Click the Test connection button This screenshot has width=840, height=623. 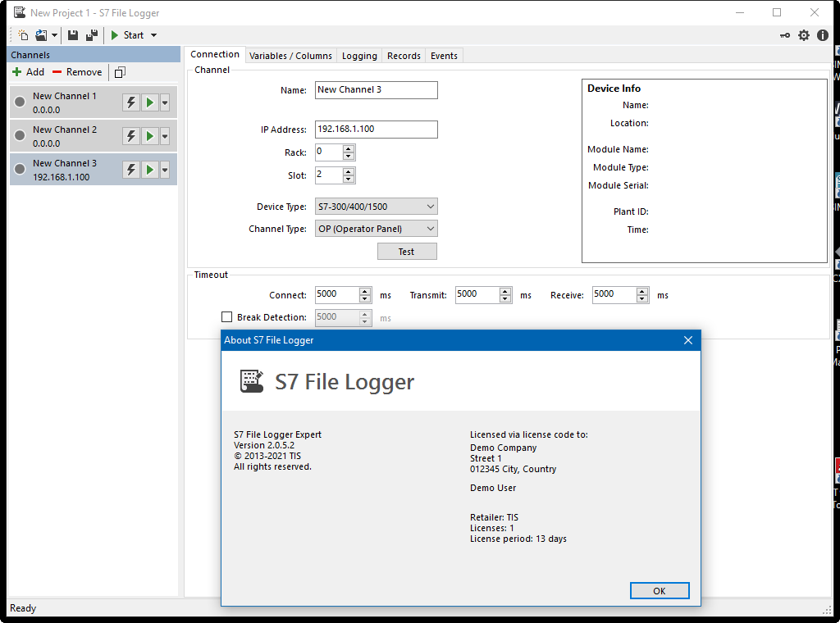(407, 252)
